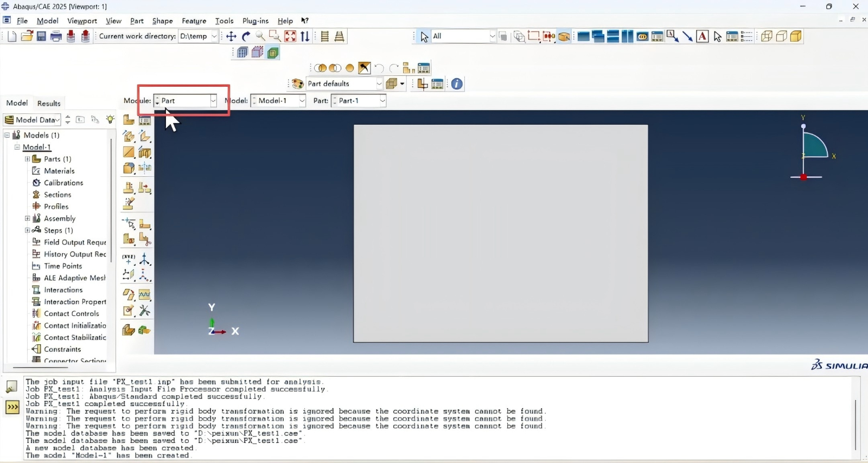Activate the Auto-Fit View icon
Image resolution: width=868 pixels, height=463 pixels.
[290, 36]
